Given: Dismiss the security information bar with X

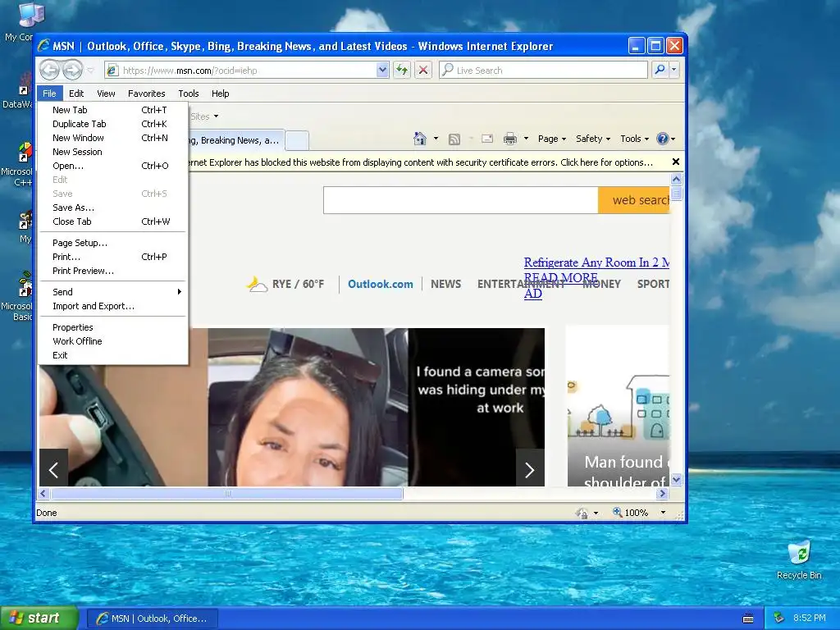Looking at the screenshot, I should [x=676, y=162].
